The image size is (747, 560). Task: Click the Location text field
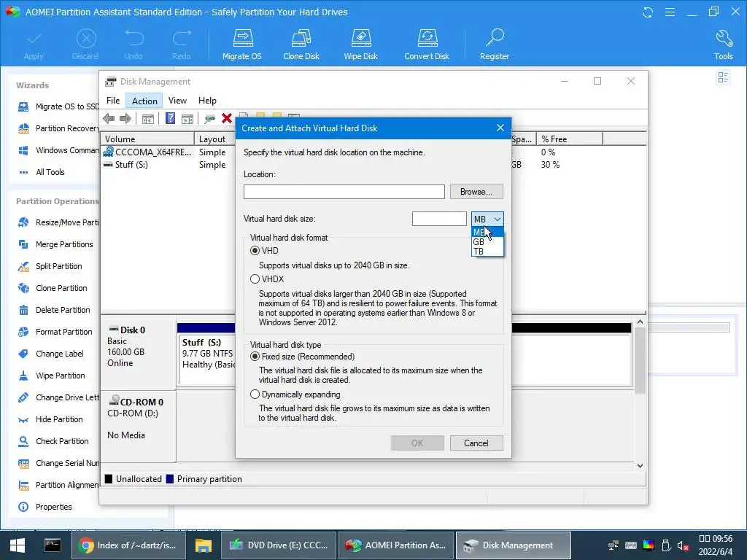[344, 192]
